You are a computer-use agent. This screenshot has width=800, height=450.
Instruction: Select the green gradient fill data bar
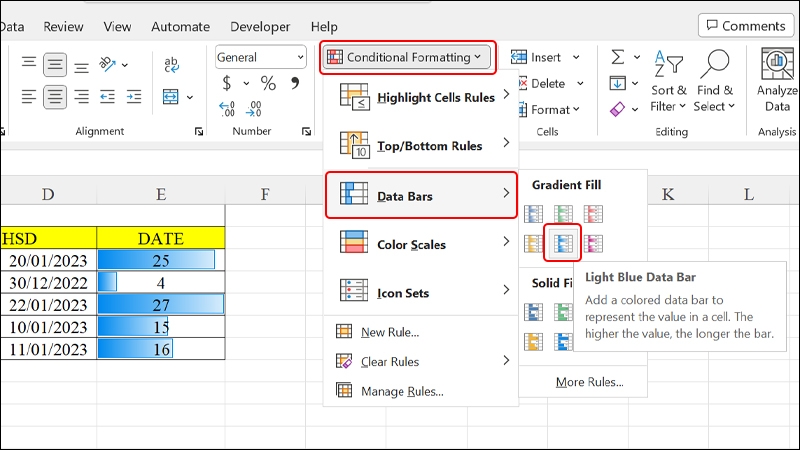(x=563, y=214)
